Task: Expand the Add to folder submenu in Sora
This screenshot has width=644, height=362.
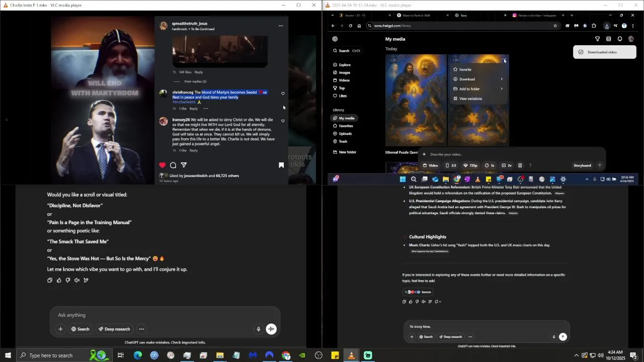Action: coord(478,89)
